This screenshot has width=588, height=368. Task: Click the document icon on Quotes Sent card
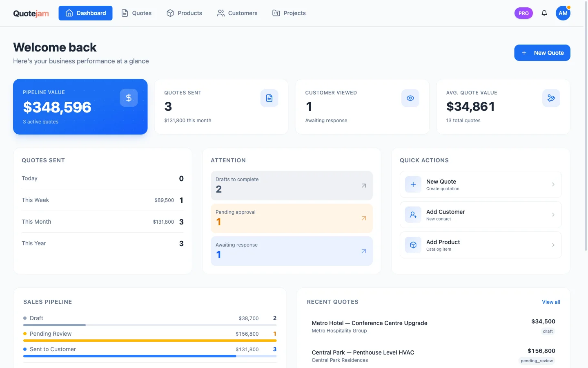tap(269, 98)
